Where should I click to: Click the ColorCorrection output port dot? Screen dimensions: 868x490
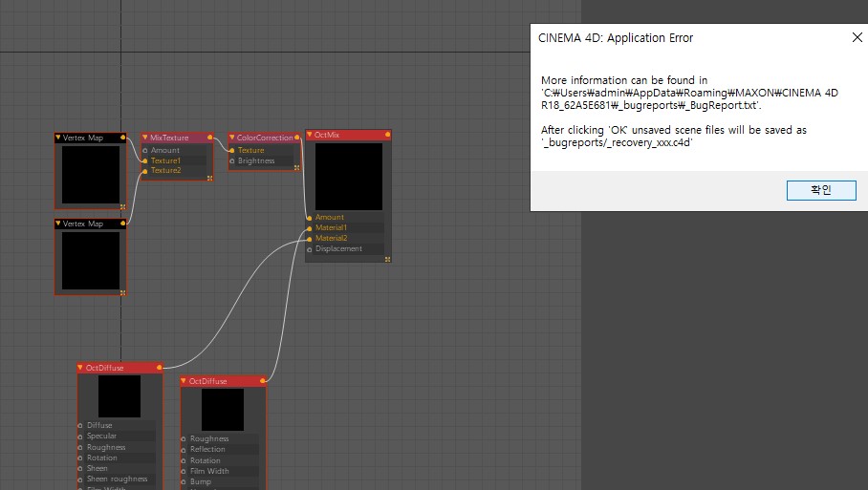[296, 138]
